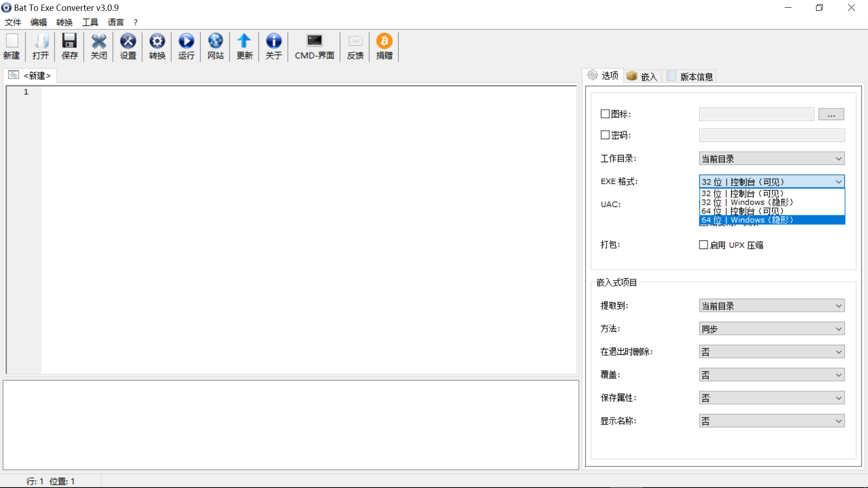Click the 转换 (Convert) gear icon
Image resolution: width=868 pixels, height=488 pixels.
tap(157, 46)
